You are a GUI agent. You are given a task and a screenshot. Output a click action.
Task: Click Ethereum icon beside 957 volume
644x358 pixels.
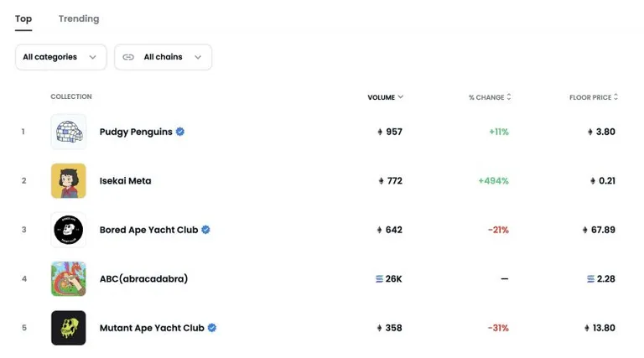point(380,132)
